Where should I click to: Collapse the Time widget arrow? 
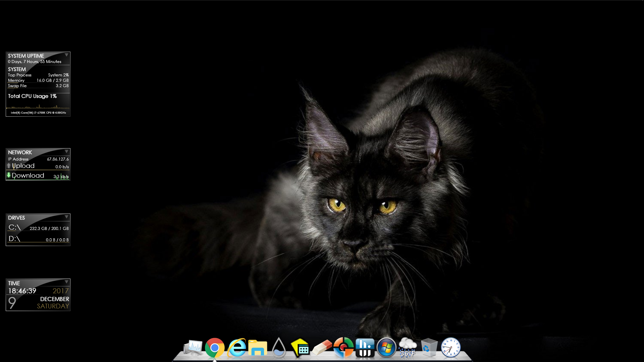coord(66,282)
